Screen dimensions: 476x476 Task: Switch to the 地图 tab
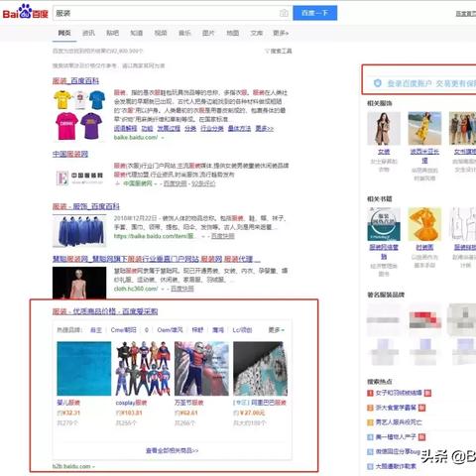232,33
